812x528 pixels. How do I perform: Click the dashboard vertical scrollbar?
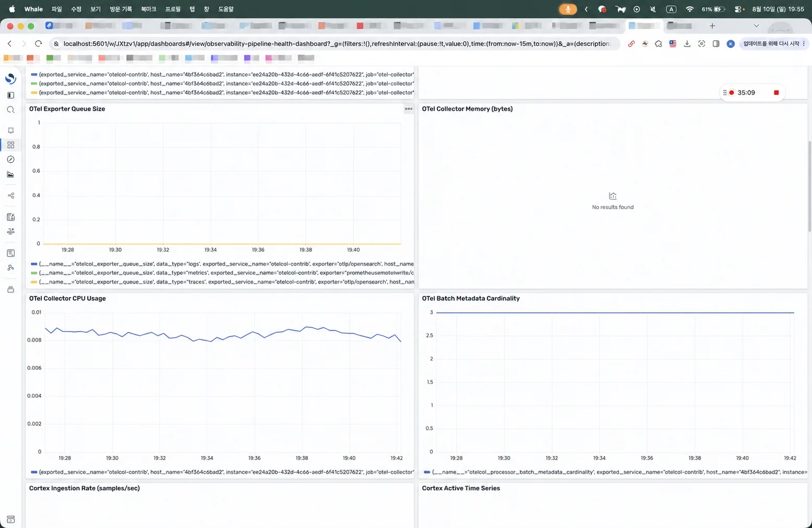809,186
